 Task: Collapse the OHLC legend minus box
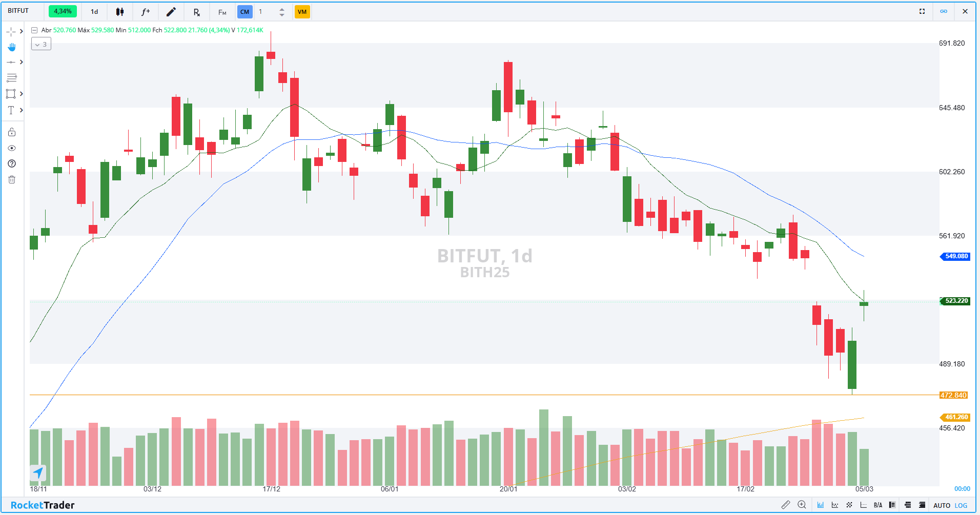tap(34, 30)
